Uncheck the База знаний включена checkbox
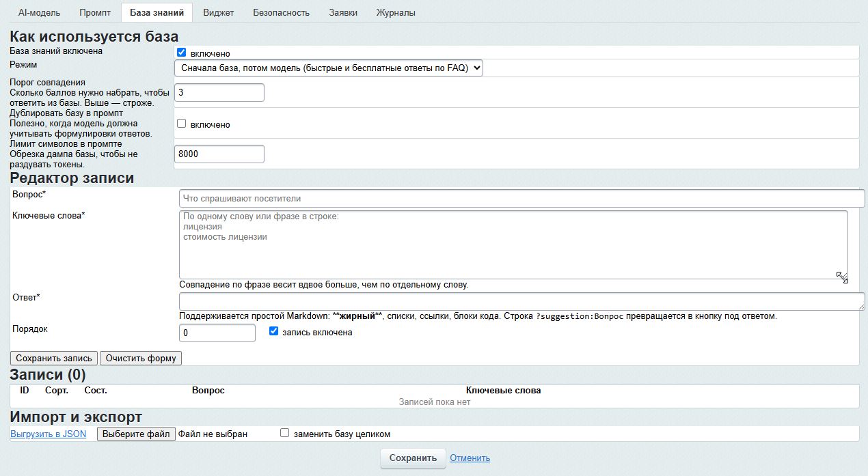This screenshot has height=476, width=868. click(182, 53)
